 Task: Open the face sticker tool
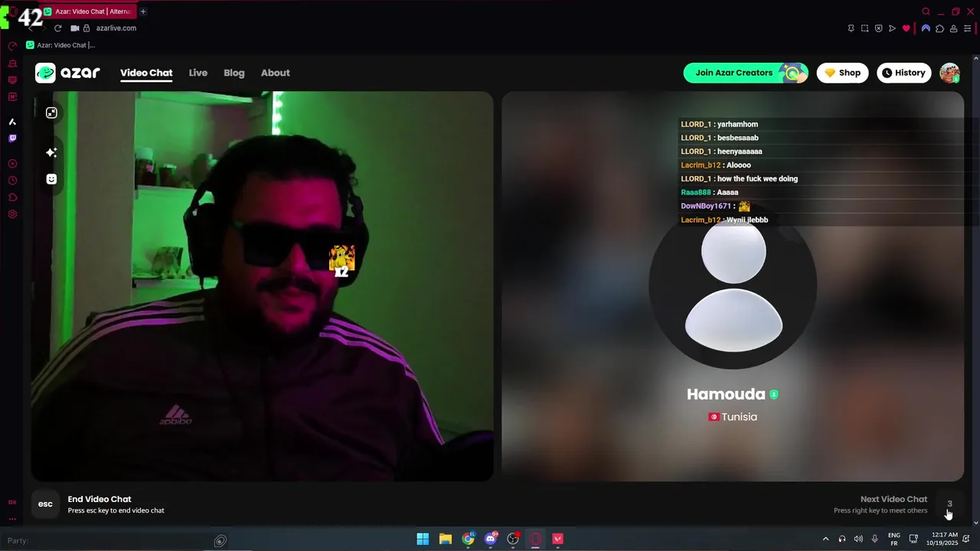click(51, 179)
